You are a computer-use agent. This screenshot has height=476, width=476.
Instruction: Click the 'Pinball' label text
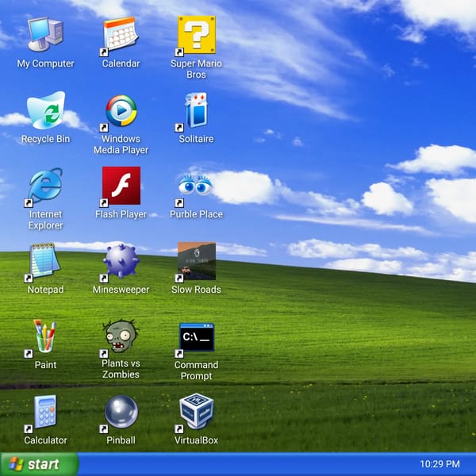pyautogui.click(x=121, y=440)
